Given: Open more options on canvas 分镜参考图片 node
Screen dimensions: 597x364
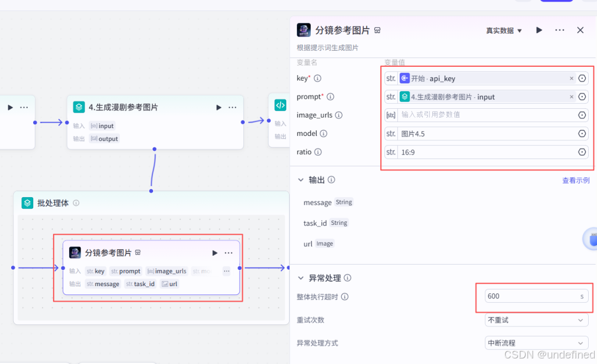Looking at the screenshot, I should (228, 253).
